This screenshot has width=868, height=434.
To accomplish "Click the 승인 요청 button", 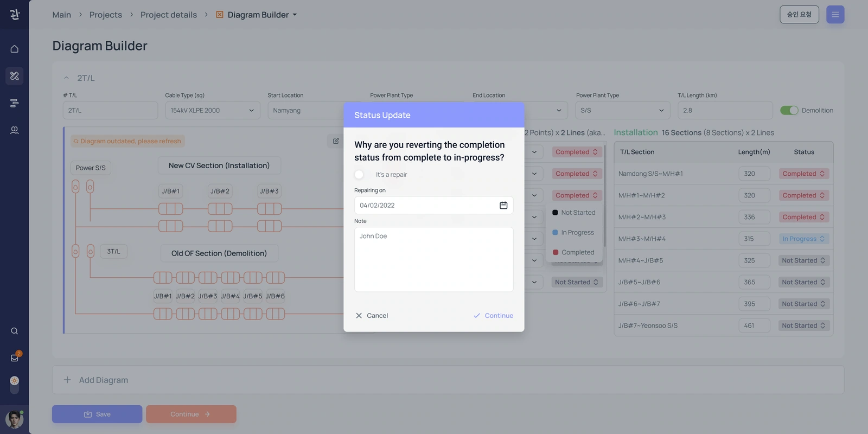I will (799, 15).
